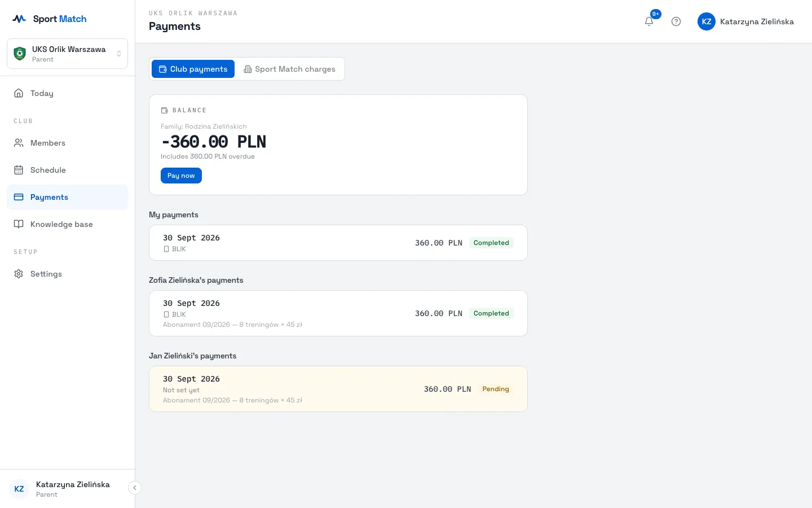Click the KZ avatar in top header
Image resolution: width=812 pixels, height=508 pixels.
pyautogui.click(x=707, y=21)
